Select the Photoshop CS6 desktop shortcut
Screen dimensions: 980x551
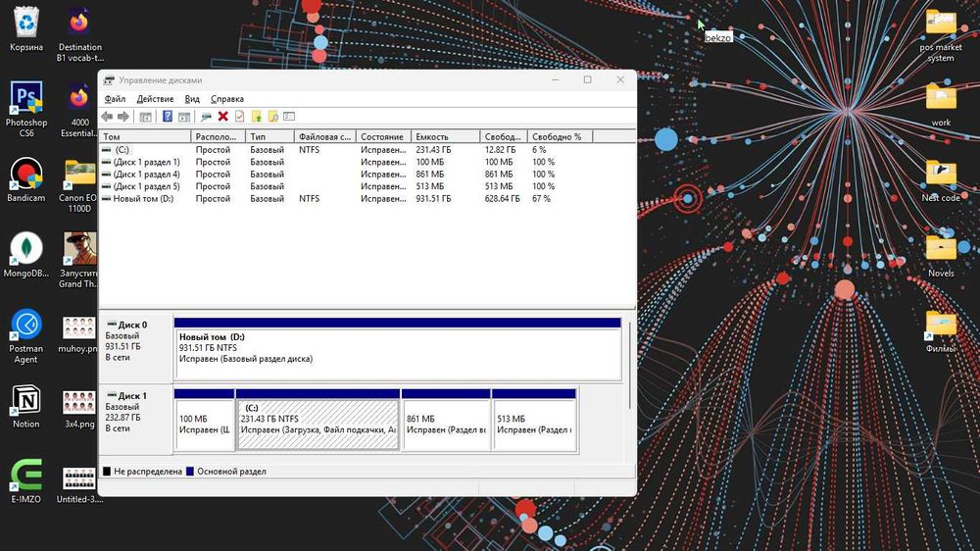26,110
